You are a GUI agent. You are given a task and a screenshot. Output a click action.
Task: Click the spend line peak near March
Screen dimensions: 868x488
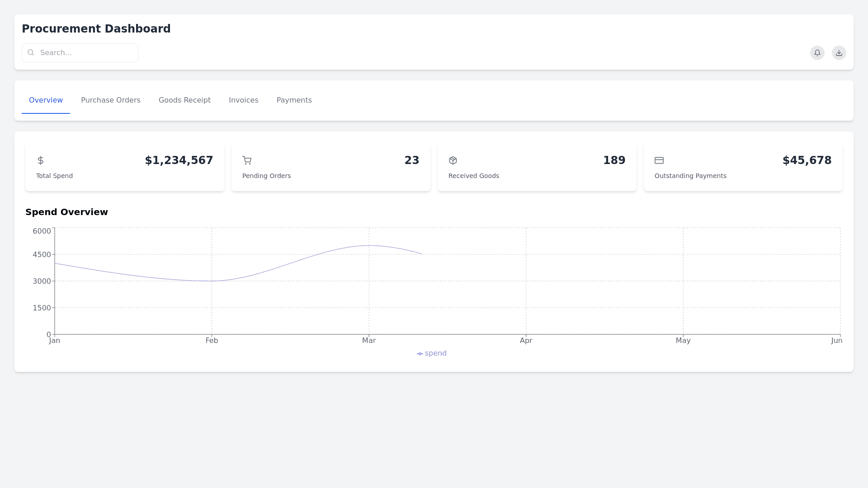(369, 246)
